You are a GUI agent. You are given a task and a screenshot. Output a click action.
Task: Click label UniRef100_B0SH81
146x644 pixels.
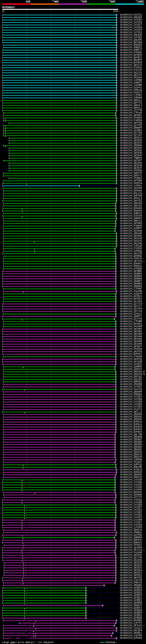(131, 620)
